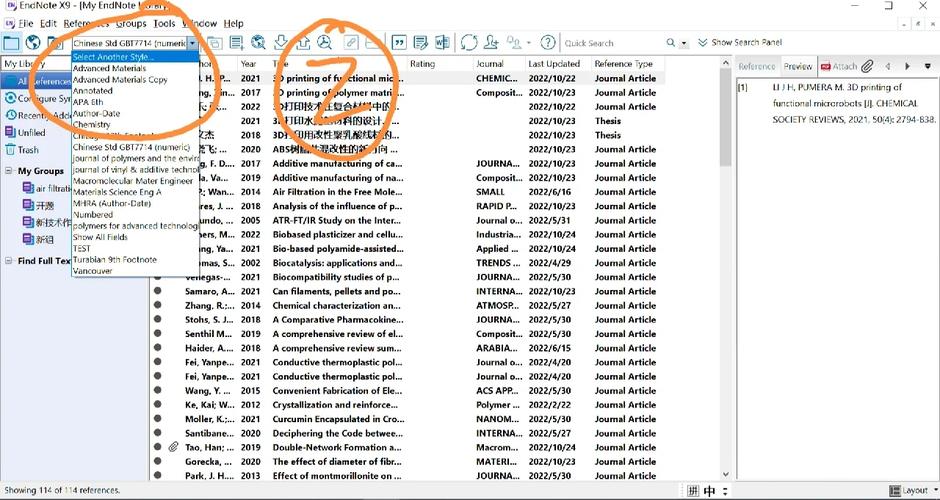The image size is (940, 500).
Task: Open the right panel options down-arrow menu
Action: point(928,66)
